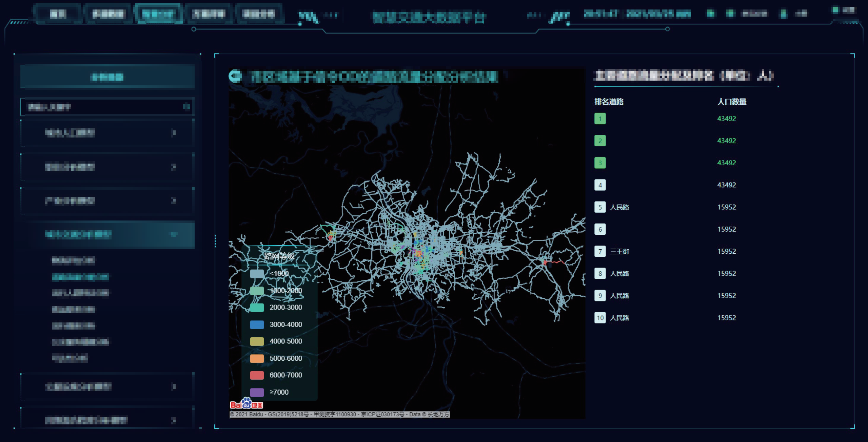This screenshot has width=868, height=442.
Task: Click the 2000-3000 legend color swatch
Action: [x=257, y=308]
